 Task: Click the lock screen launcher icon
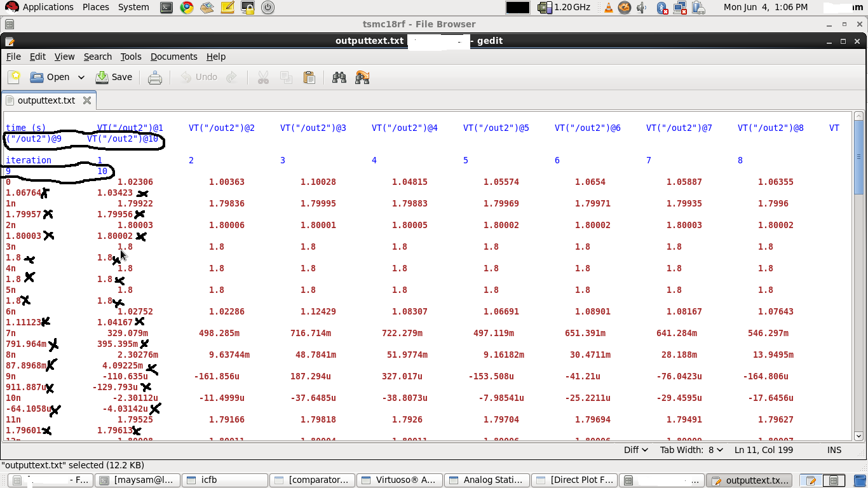pos(247,8)
